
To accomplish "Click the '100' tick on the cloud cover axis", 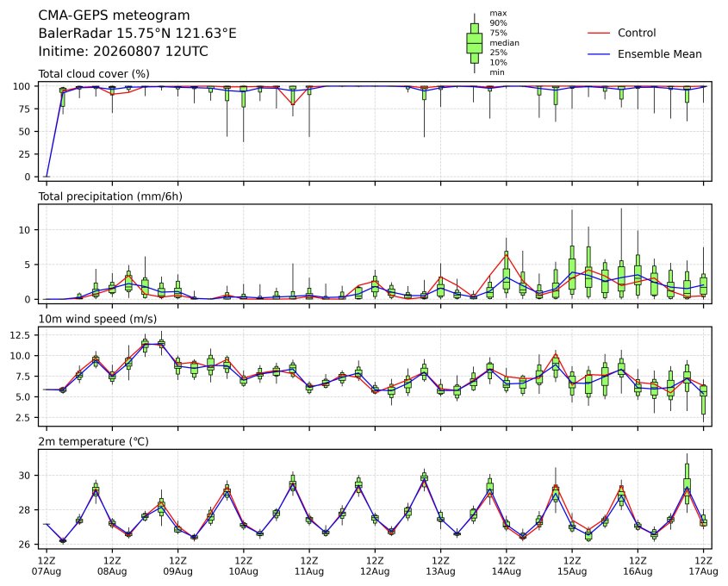I will tap(22, 86).
